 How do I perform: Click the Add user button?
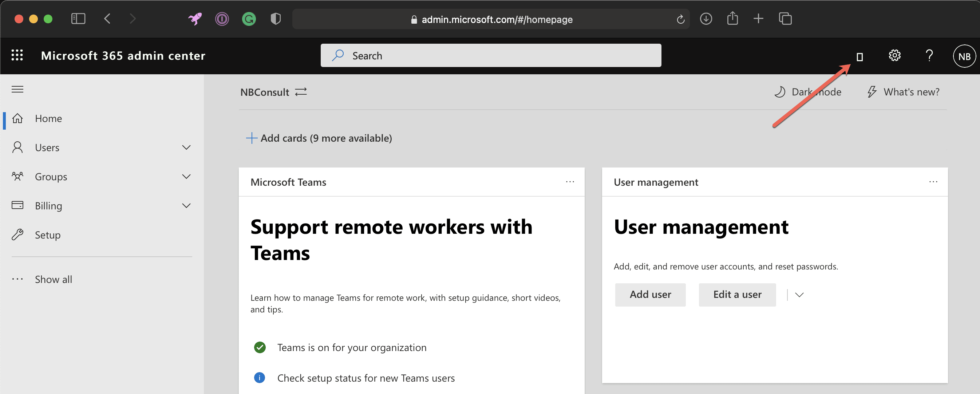[x=650, y=295]
